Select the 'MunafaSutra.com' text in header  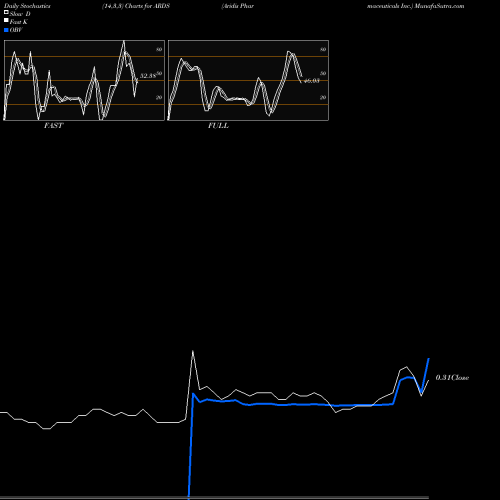coord(439,6)
